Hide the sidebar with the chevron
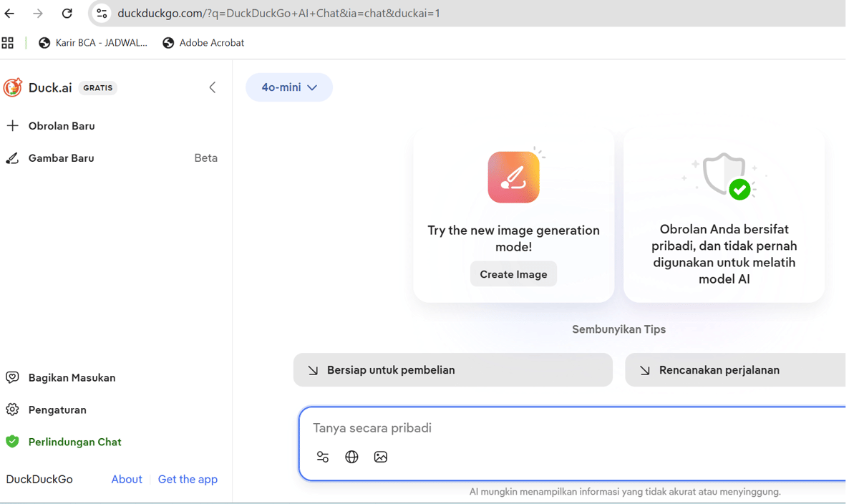This screenshot has height=504, width=859. (212, 87)
